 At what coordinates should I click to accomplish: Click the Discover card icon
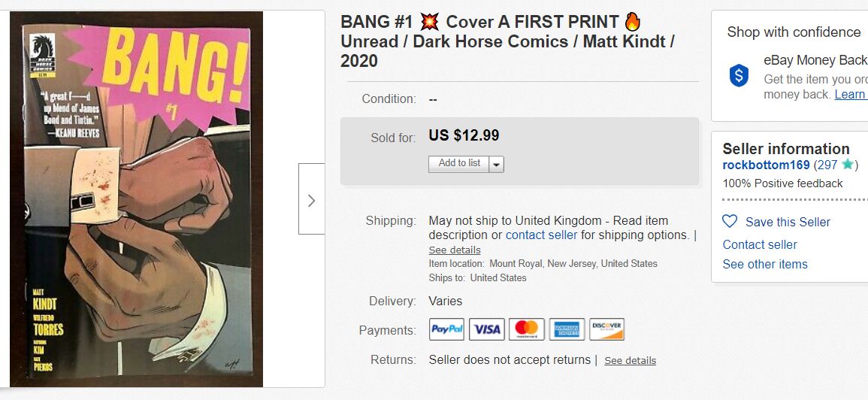coord(606,329)
